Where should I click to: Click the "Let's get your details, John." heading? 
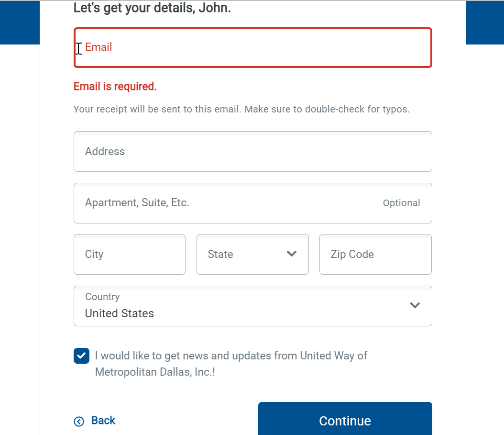[x=152, y=8]
